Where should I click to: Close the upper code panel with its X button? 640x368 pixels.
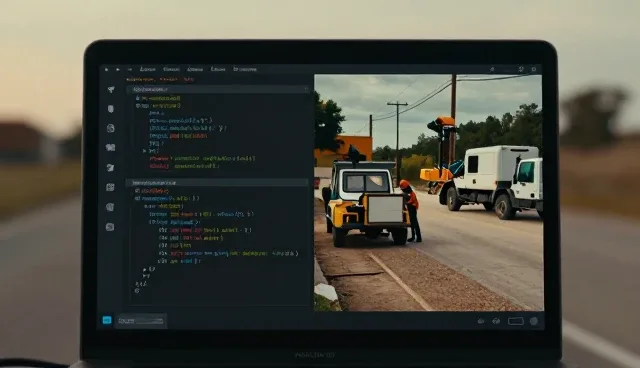coord(305,89)
